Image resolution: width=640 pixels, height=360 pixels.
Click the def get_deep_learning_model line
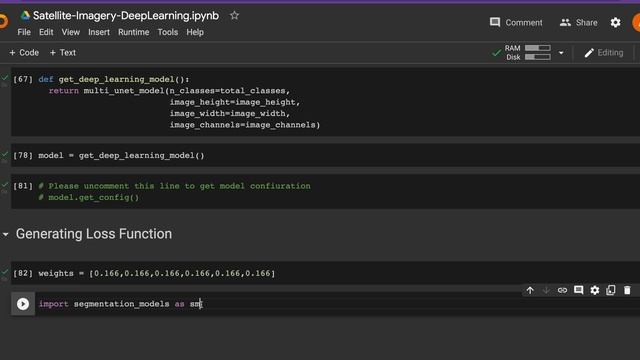pyautogui.click(x=114, y=79)
